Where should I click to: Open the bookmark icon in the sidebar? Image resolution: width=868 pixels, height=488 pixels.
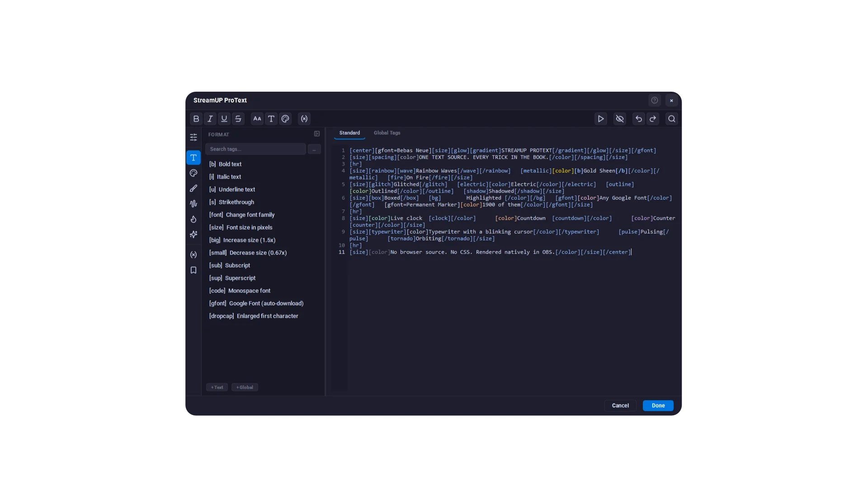(193, 270)
